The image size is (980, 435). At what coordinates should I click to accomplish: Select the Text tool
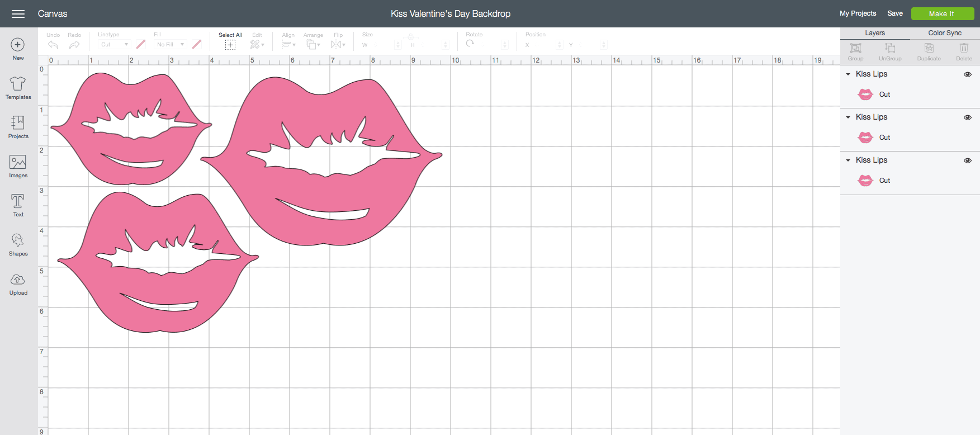[18, 205]
